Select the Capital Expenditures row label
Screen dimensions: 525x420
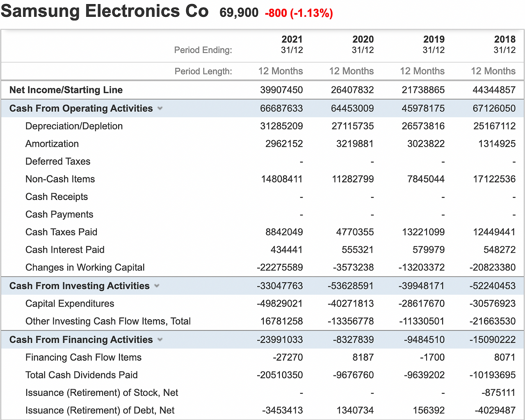coord(70,304)
